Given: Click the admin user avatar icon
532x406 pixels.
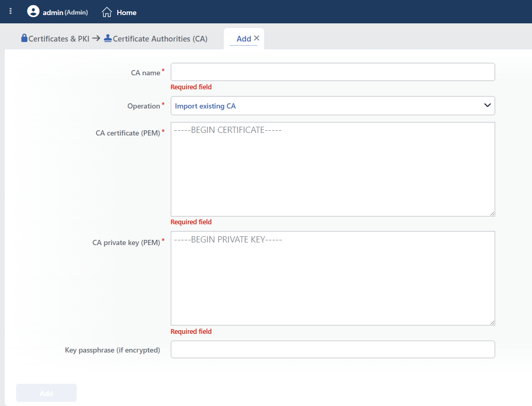Looking at the screenshot, I should coord(33,11).
